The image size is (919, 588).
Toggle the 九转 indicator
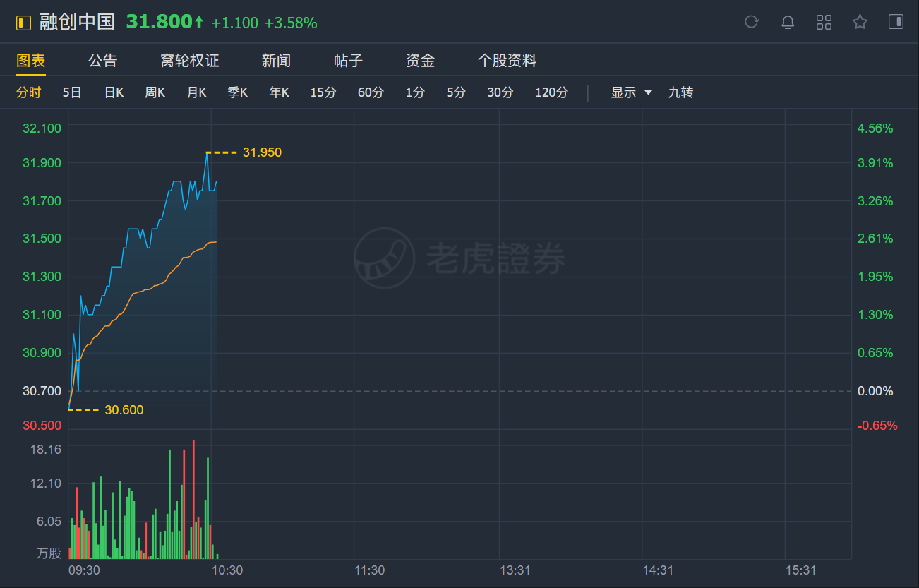coord(680,92)
